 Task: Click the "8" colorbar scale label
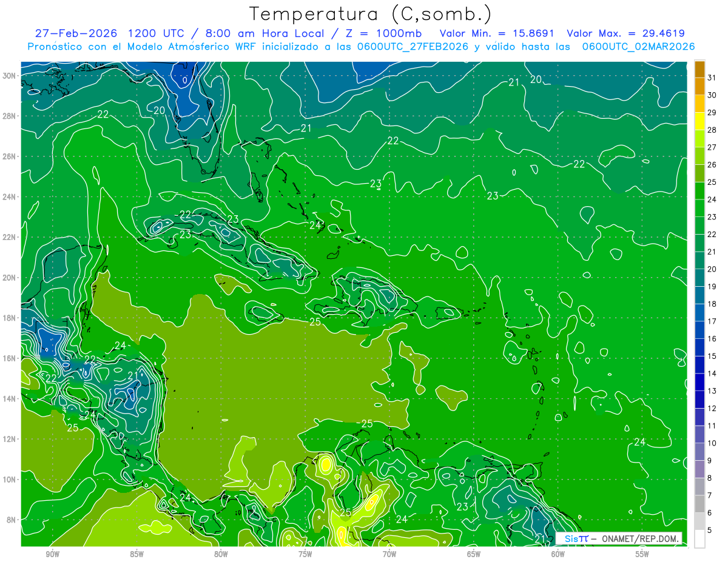pos(710,478)
